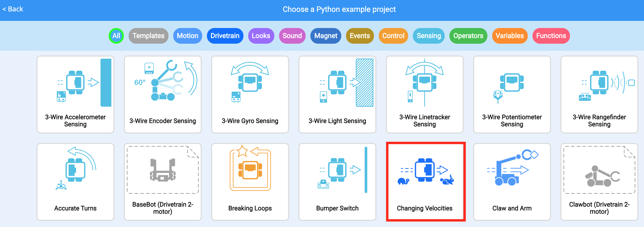The height and width of the screenshot is (227, 644).
Task: Select the Claw and Arm example
Action: coord(512,182)
